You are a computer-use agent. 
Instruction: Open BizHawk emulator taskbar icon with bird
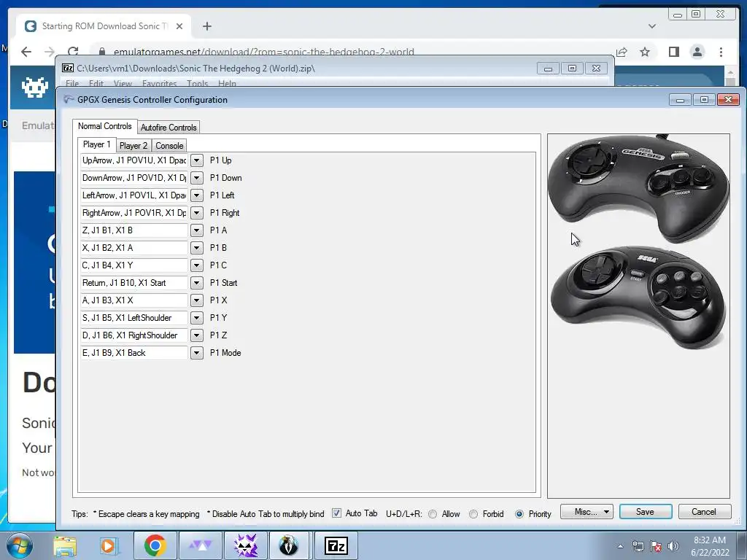pos(289,545)
